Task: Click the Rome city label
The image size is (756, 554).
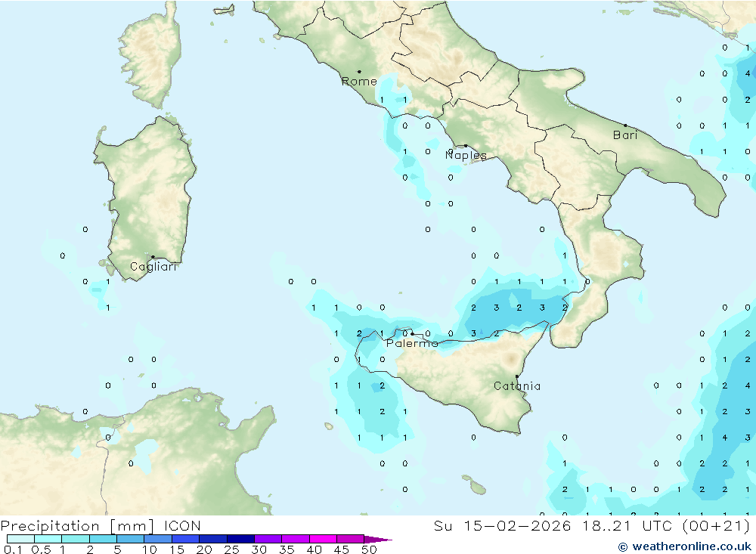Action: click(359, 82)
